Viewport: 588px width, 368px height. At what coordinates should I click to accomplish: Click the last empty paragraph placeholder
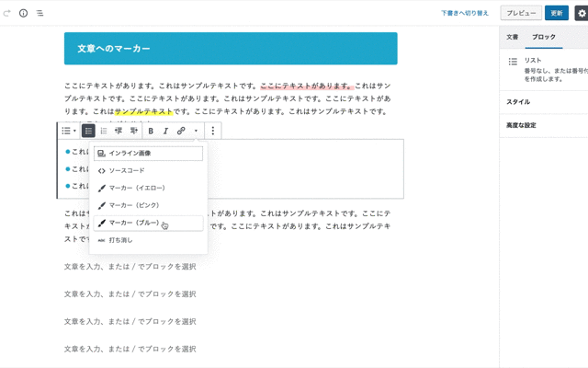click(x=130, y=349)
